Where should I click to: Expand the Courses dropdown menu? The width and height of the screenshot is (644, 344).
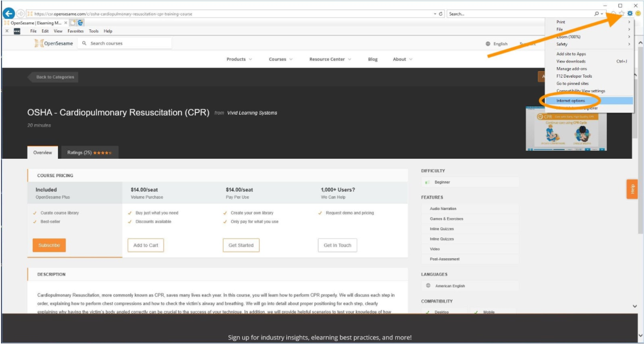point(281,59)
